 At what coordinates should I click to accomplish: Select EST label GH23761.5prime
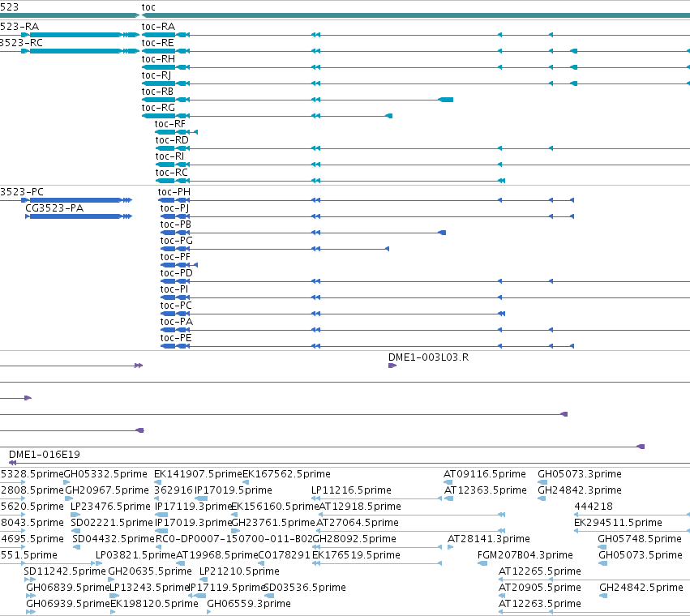(273, 523)
